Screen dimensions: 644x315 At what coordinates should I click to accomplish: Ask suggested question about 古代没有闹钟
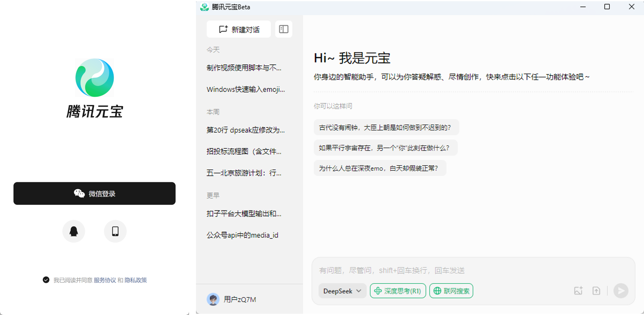[x=386, y=127]
